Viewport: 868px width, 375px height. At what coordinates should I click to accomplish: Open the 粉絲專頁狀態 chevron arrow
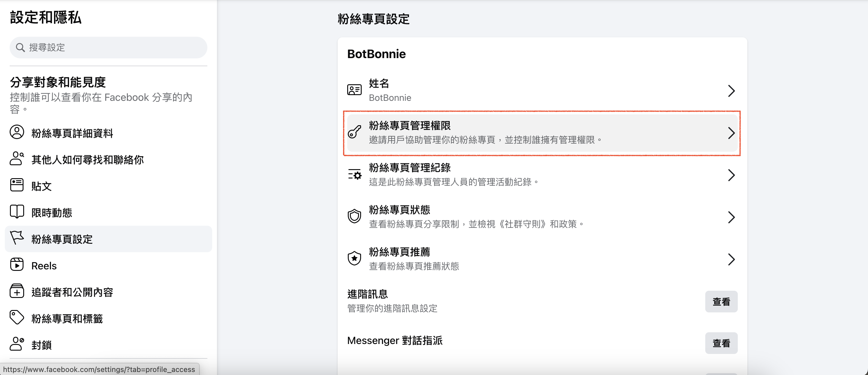point(731,217)
